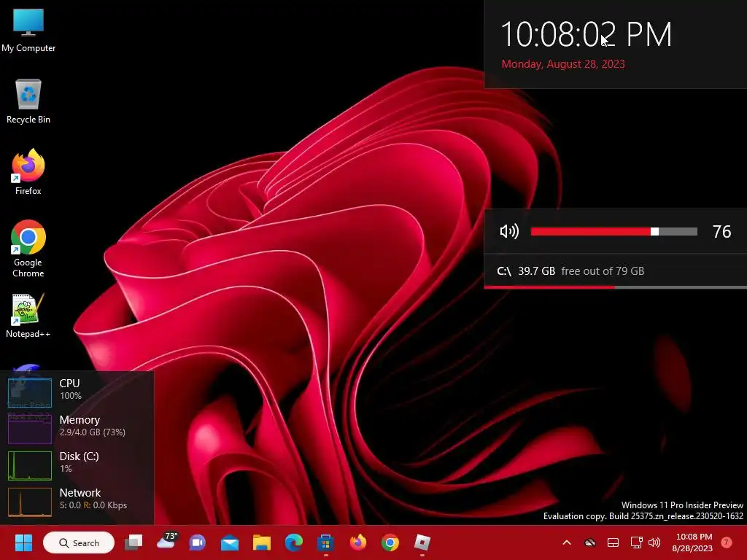Click the 10:08:02 PM clock widget

tap(586, 34)
